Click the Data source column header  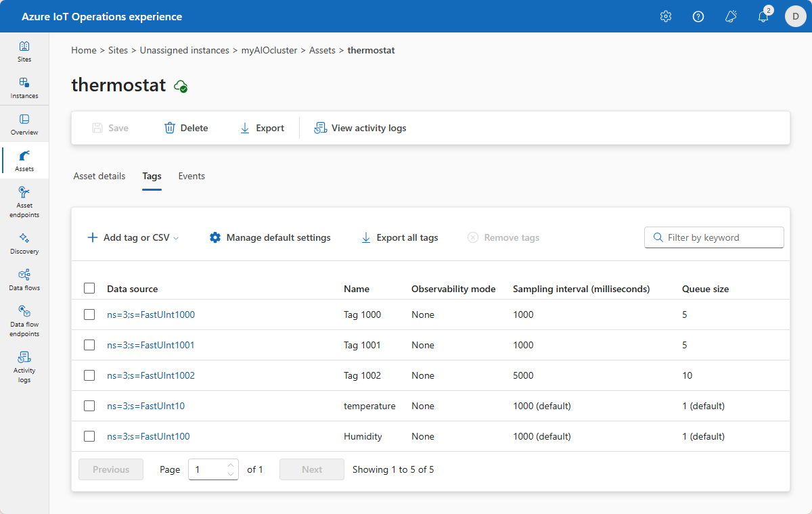point(132,289)
